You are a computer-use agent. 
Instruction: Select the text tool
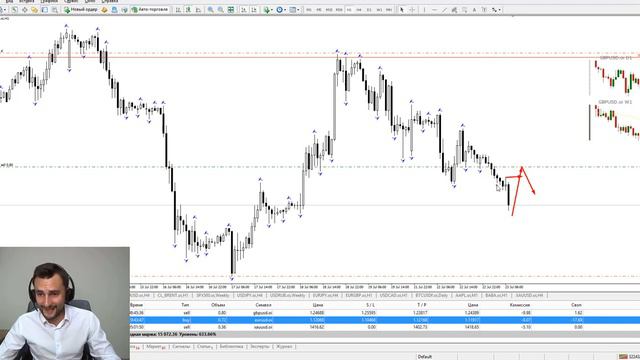click(x=474, y=10)
